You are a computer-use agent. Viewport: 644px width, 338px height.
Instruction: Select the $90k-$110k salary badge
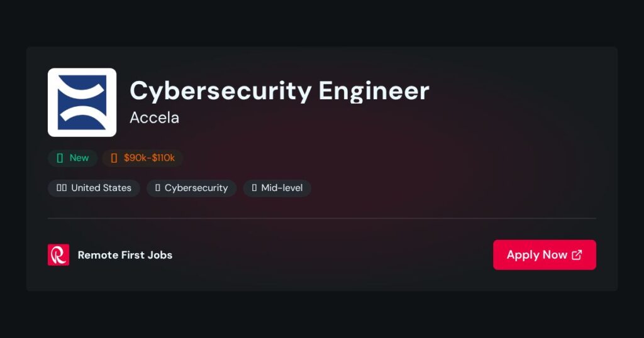[x=143, y=158]
